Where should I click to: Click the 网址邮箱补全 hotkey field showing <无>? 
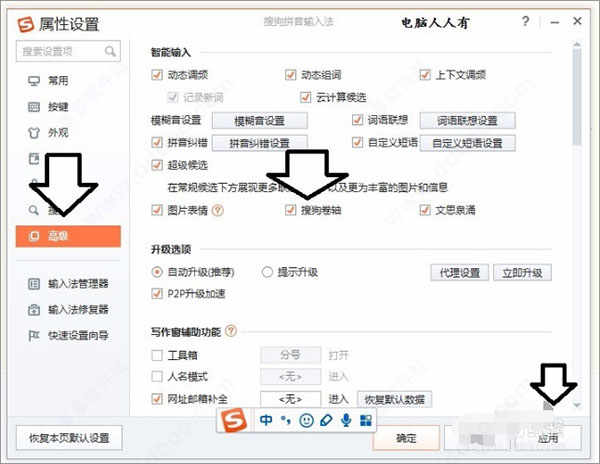pos(290,400)
